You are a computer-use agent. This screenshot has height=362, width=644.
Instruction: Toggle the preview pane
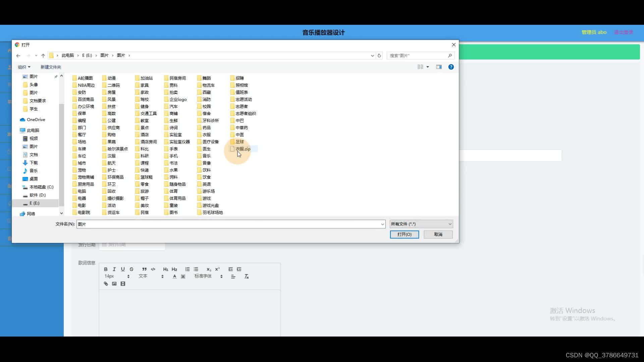click(439, 67)
